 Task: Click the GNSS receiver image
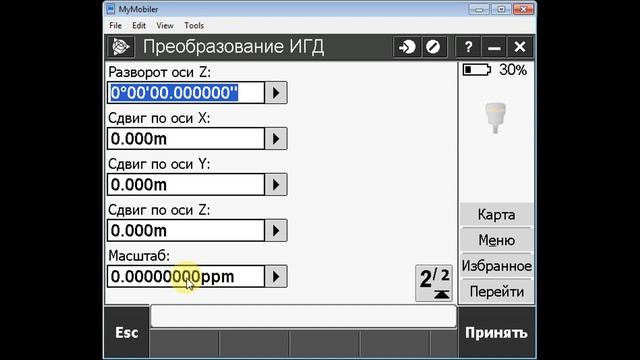pos(495,118)
